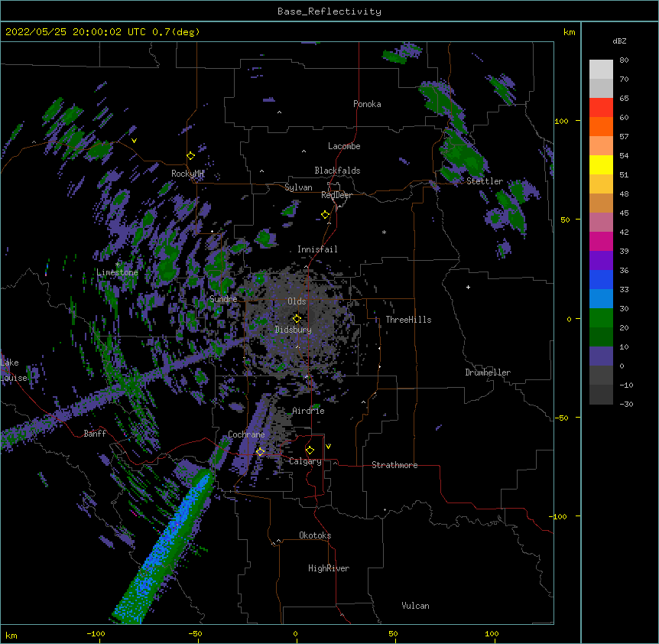Click the RedDeer city label
Image resolution: width=659 pixels, height=644 pixels.
pyautogui.click(x=336, y=195)
